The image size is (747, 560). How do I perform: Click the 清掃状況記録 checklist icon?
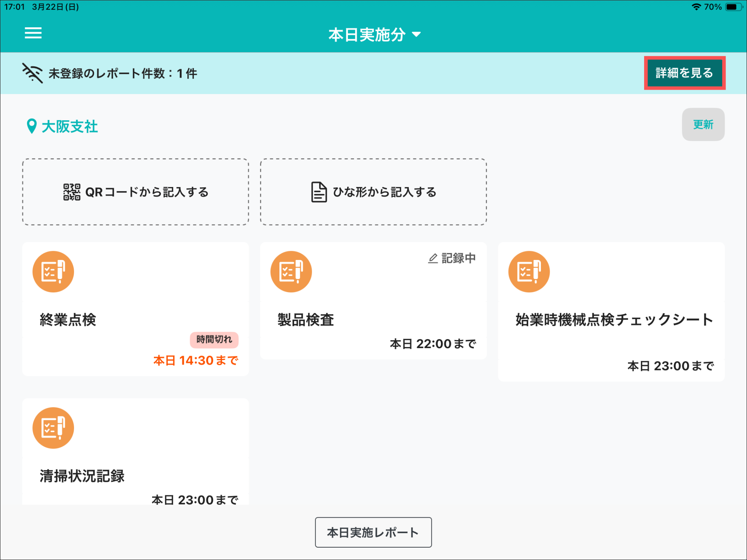53,428
